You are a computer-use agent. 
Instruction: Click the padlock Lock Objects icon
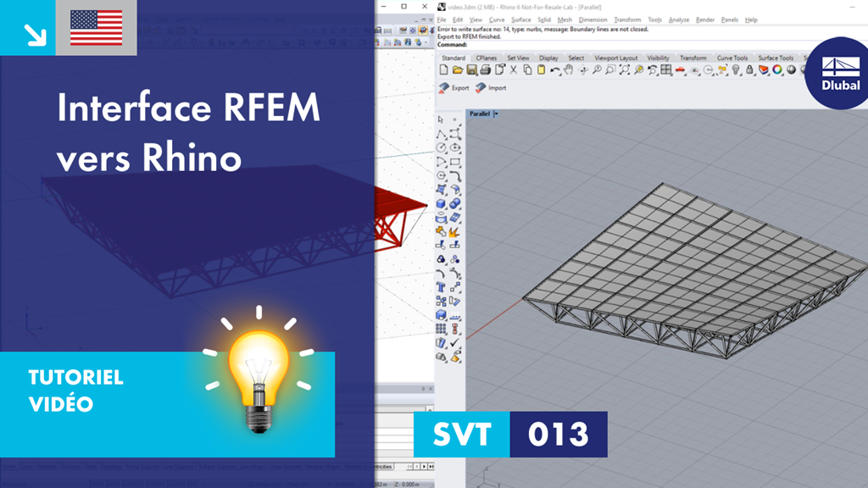pyautogui.click(x=749, y=70)
